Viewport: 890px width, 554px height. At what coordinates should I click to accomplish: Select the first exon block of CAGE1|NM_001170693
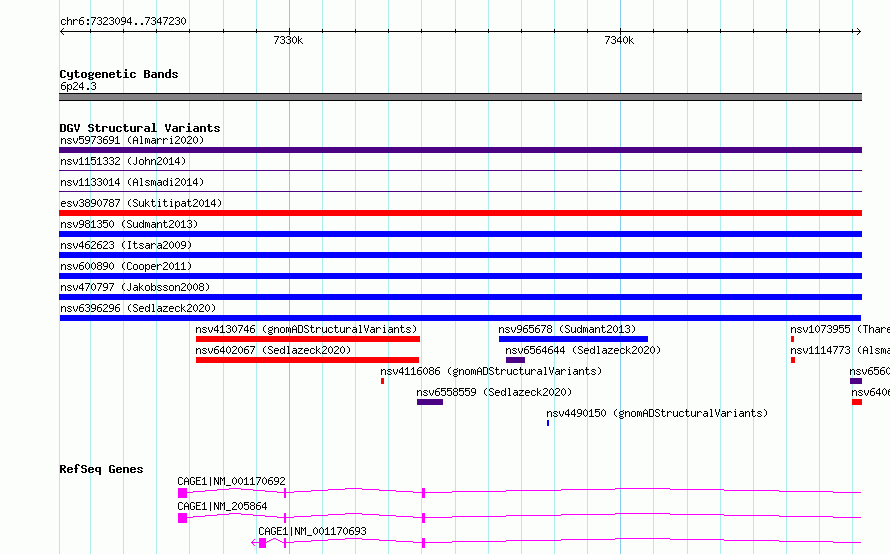(262, 543)
